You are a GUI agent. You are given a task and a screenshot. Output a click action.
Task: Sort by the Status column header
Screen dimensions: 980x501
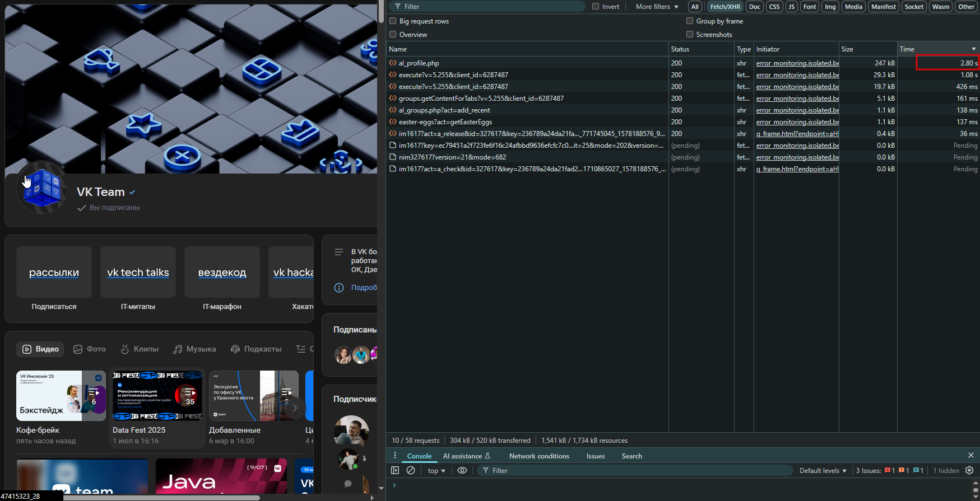(702, 49)
